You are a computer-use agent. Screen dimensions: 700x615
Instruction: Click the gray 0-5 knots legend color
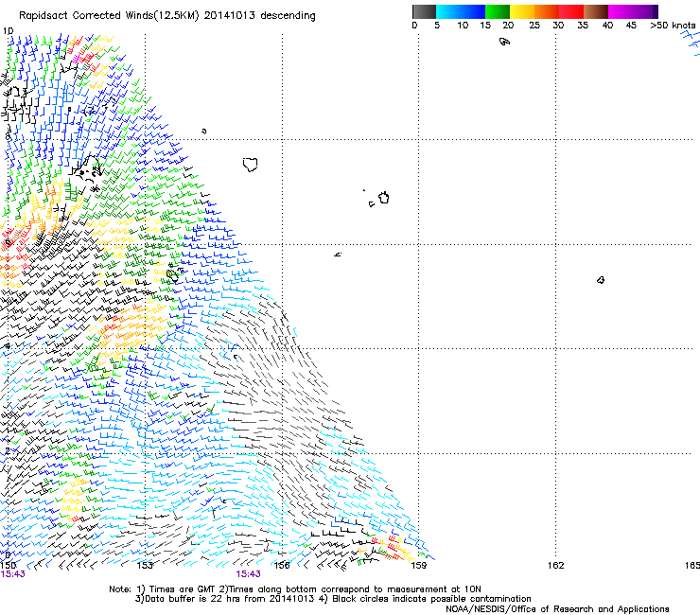tap(424, 11)
